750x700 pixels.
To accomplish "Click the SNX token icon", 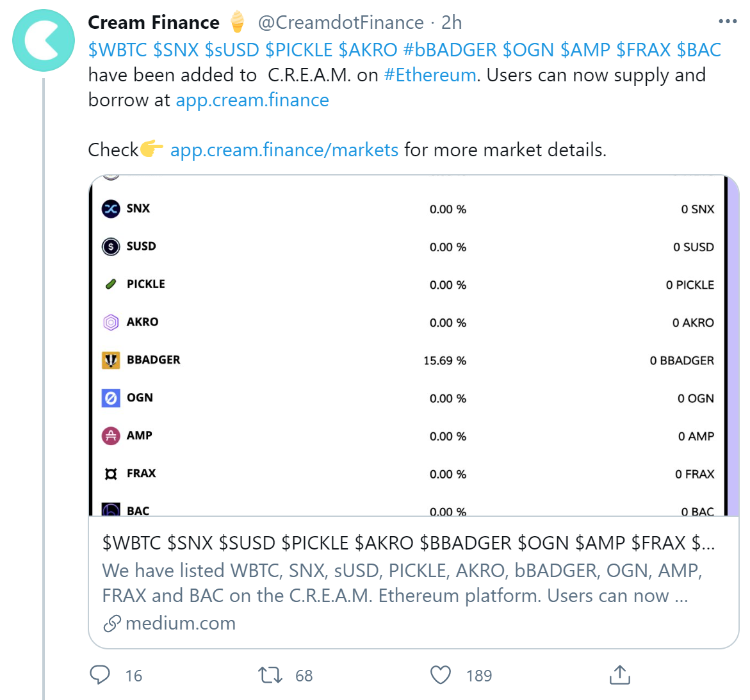I will [111, 209].
